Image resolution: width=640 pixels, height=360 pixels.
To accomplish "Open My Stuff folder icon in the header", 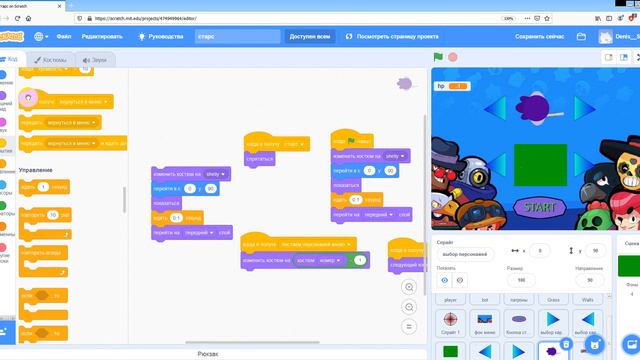I will pos(581,37).
